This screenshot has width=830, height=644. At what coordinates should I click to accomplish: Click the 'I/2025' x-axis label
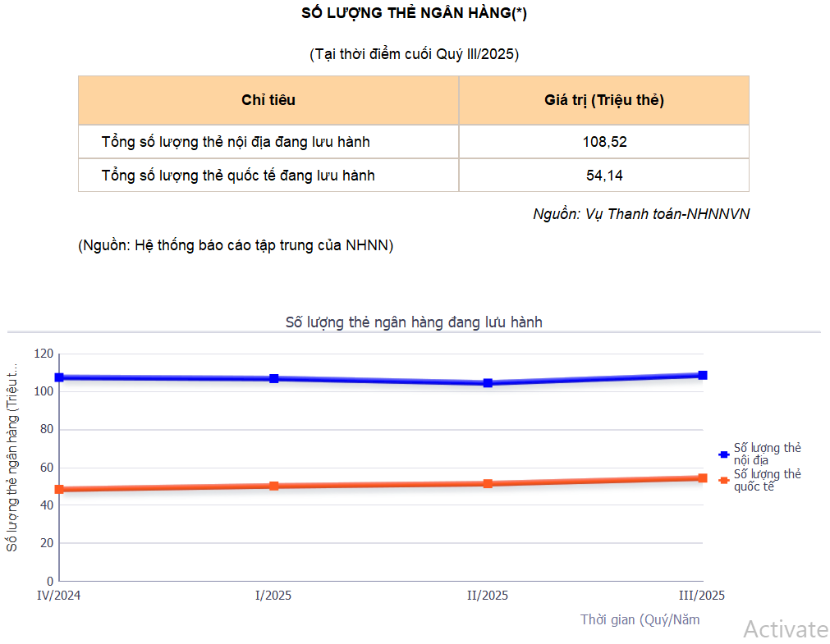pos(273,596)
